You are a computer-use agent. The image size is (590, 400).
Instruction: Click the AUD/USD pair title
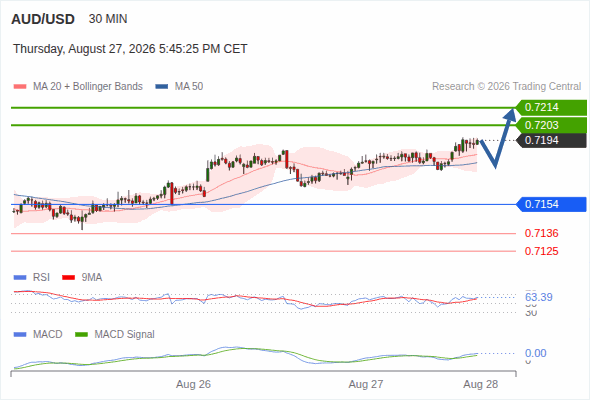coord(43,19)
